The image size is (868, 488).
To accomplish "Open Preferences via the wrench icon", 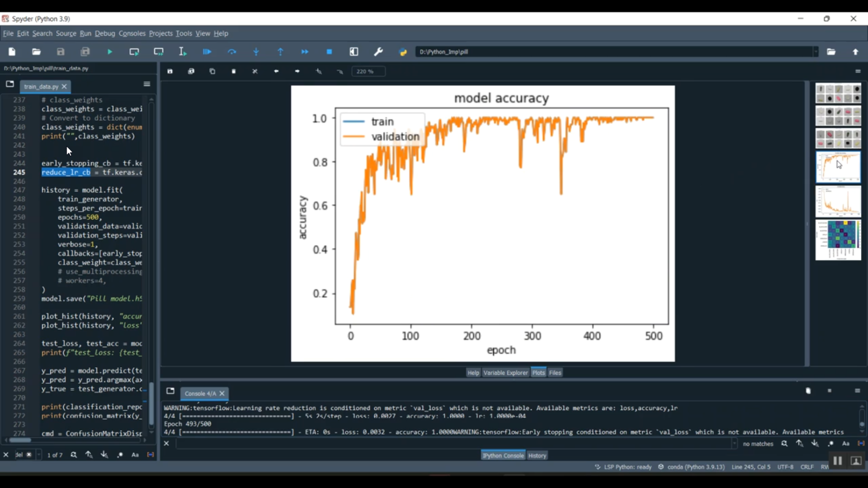I will tap(378, 52).
